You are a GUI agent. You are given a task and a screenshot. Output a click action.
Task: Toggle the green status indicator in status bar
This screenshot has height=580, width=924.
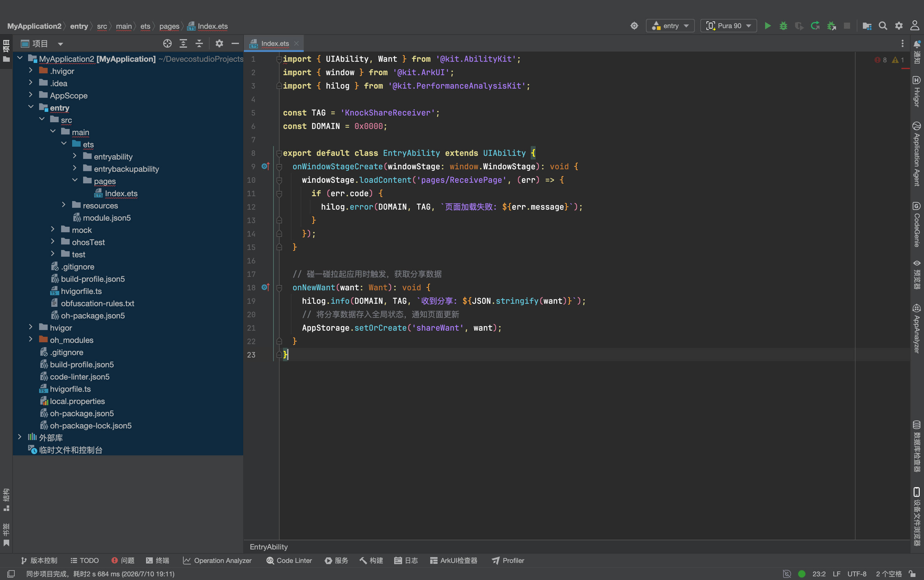[802, 574]
